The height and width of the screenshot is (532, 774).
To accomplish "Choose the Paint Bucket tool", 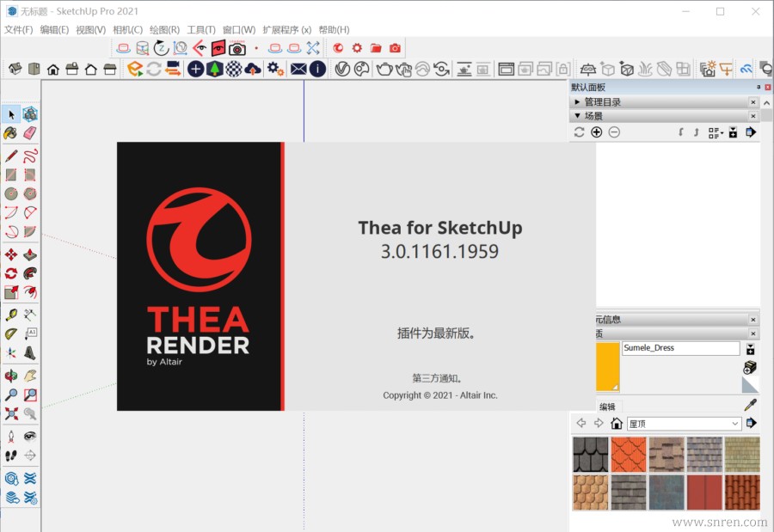I will pos(11,133).
